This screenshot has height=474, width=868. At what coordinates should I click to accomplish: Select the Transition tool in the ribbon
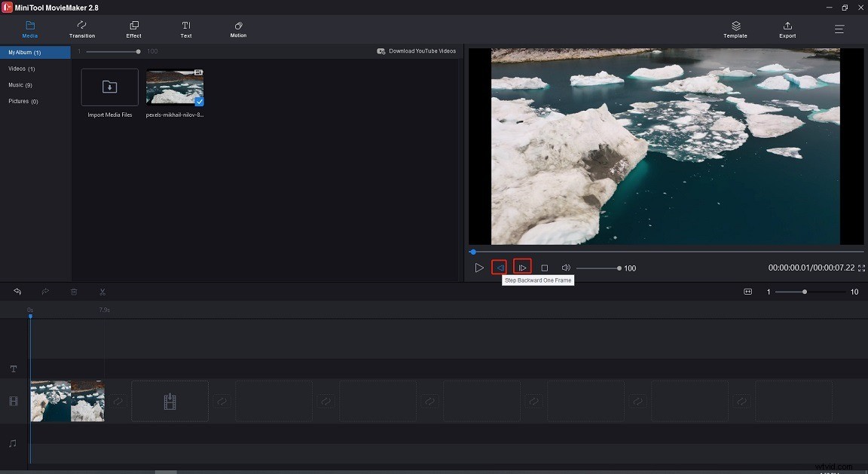click(x=81, y=30)
